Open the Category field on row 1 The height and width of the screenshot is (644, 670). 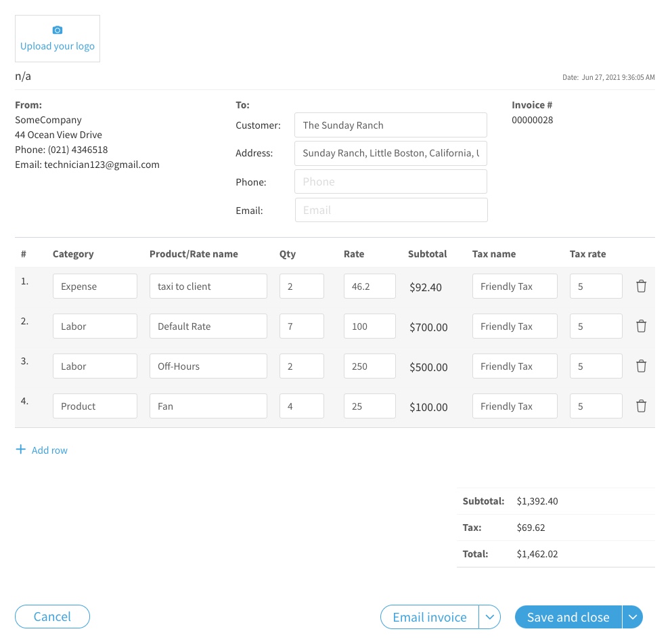pos(95,286)
